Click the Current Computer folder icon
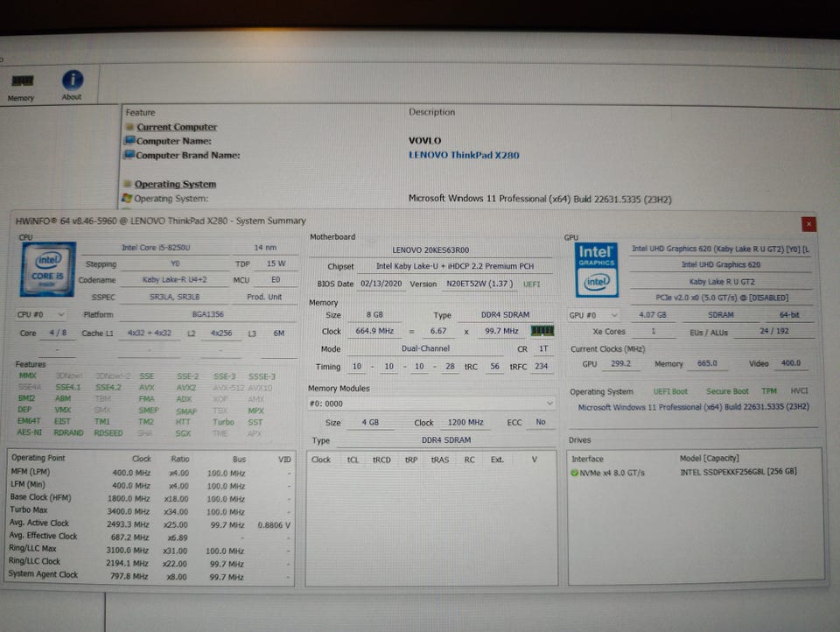The height and width of the screenshot is (632, 840). 129,127
